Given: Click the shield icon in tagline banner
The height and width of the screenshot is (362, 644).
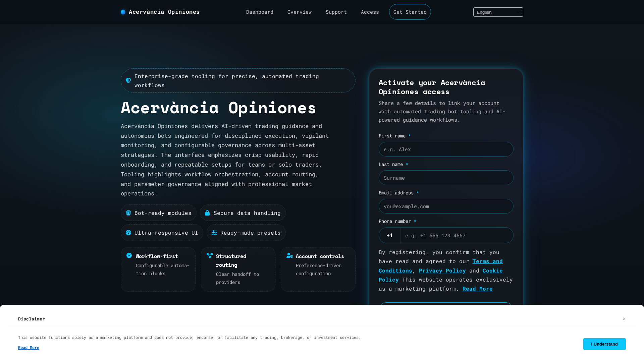Looking at the screenshot, I should tap(128, 80).
